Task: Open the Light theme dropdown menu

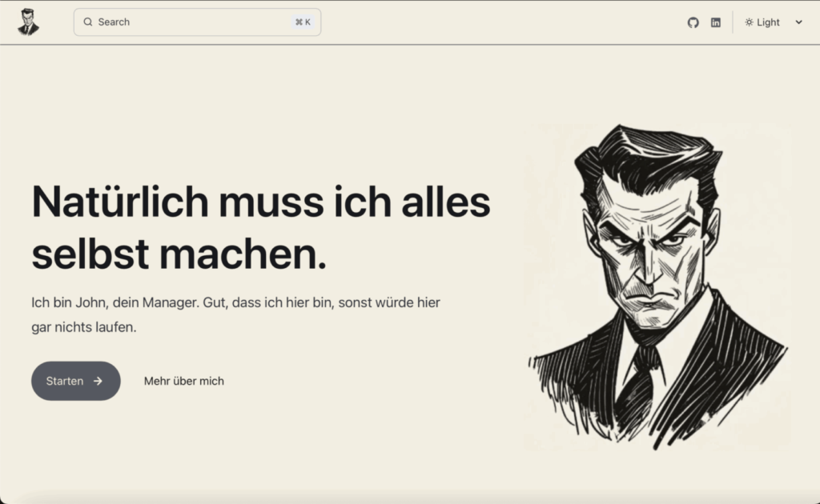Action: [x=774, y=22]
